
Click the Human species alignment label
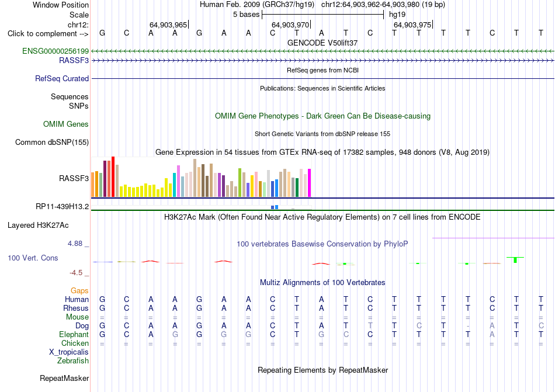pos(77,299)
